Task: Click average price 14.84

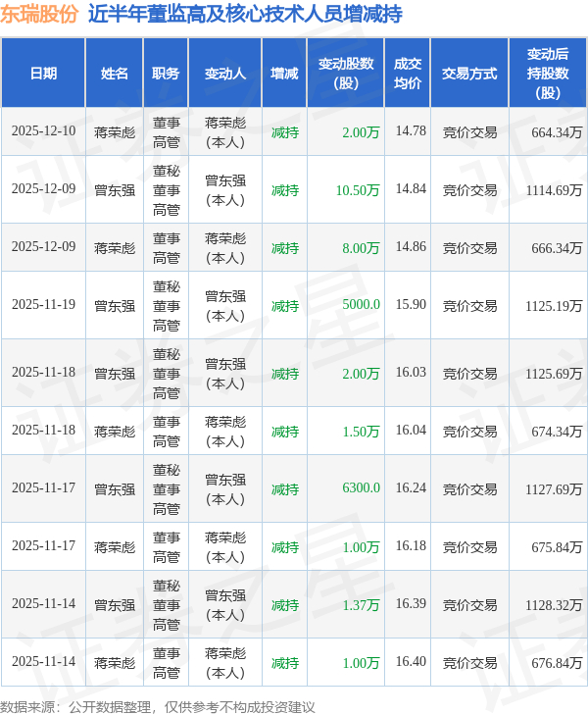Action: click(x=411, y=189)
